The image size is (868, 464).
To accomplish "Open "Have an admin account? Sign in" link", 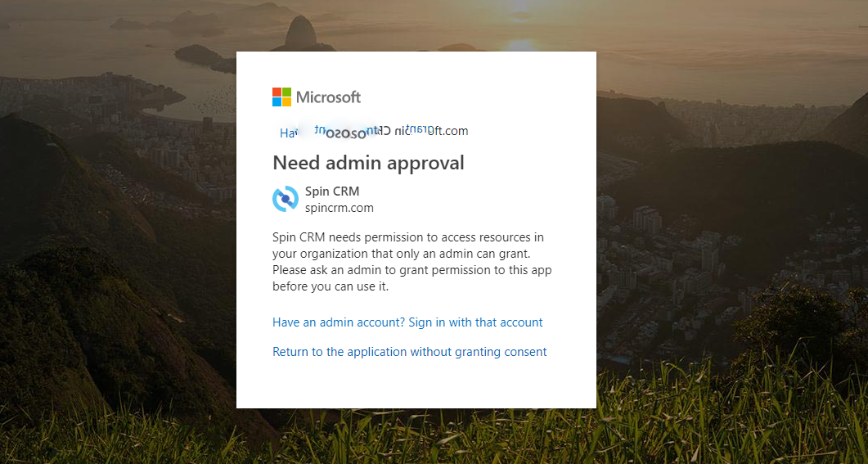I will tap(407, 322).
